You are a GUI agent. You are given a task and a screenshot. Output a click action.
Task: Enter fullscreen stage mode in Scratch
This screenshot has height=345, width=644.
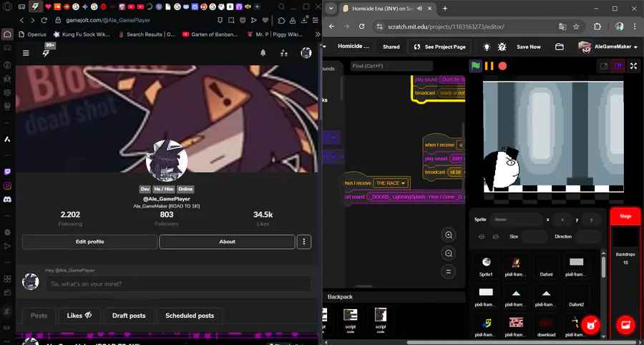pos(634,66)
